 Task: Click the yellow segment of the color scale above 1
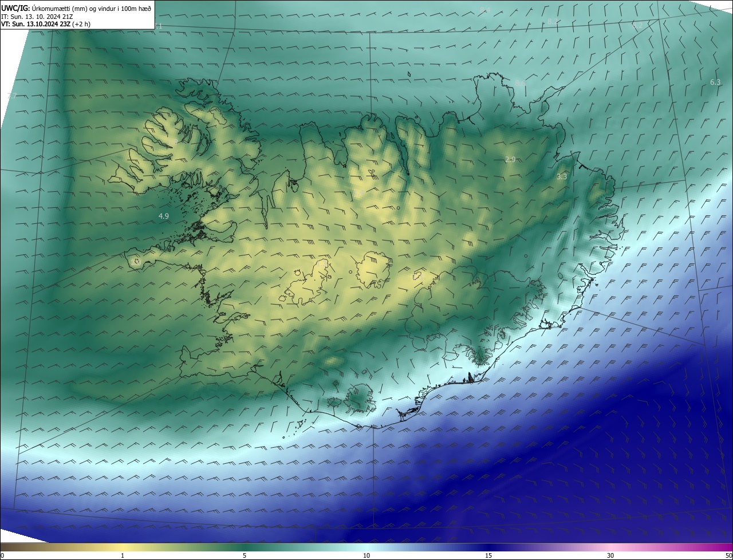[x=122, y=547]
